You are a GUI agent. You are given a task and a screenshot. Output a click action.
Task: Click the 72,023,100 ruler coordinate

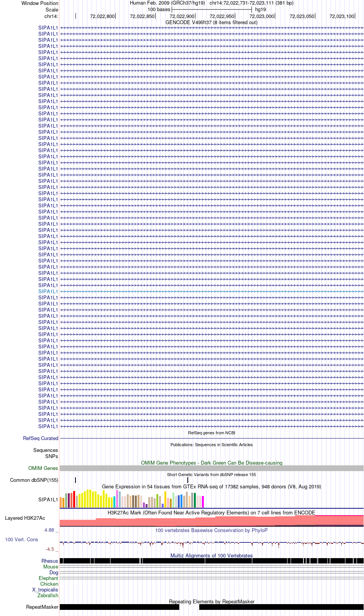point(342,16)
